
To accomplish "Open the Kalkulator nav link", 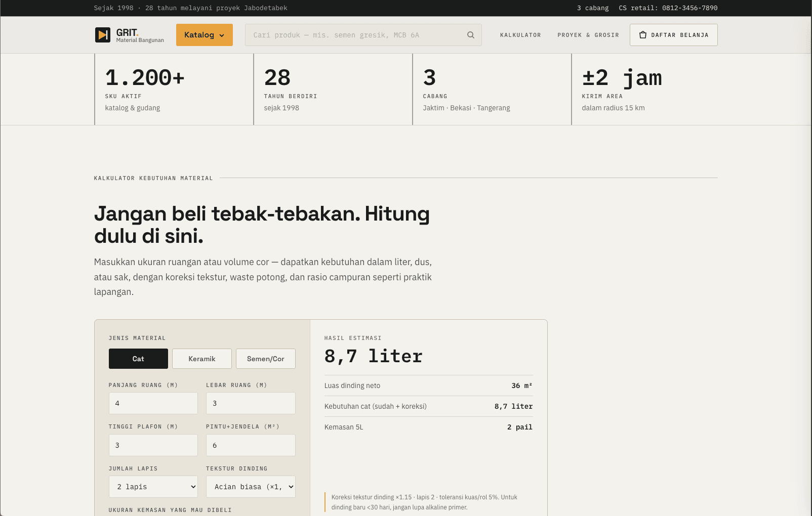I will click(x=520, y=35).
